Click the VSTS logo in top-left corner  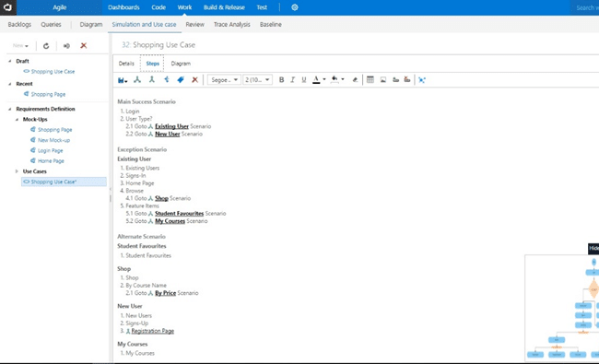point(7,7)
